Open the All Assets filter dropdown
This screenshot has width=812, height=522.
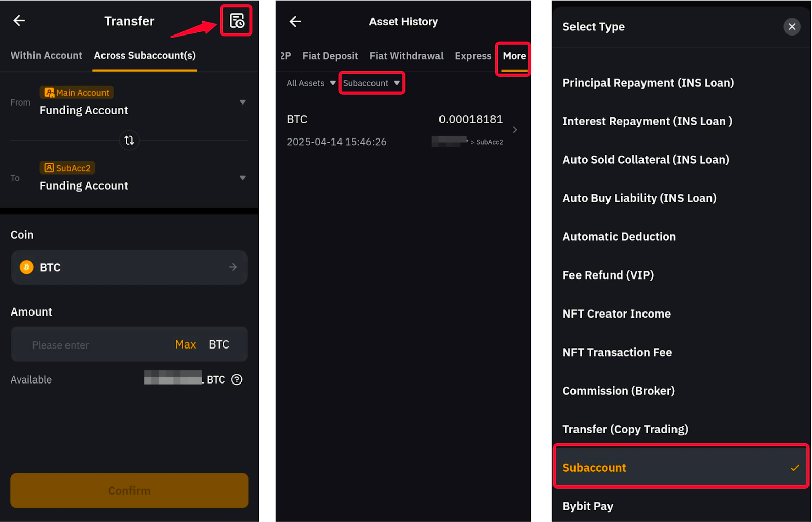click(x=311, y=83)
